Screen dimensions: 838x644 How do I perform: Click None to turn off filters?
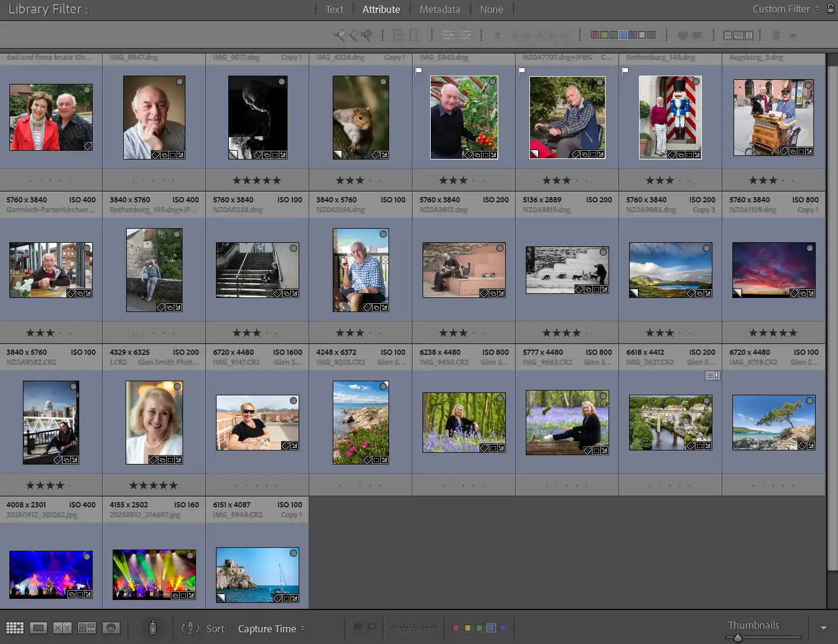coord(491,9)
